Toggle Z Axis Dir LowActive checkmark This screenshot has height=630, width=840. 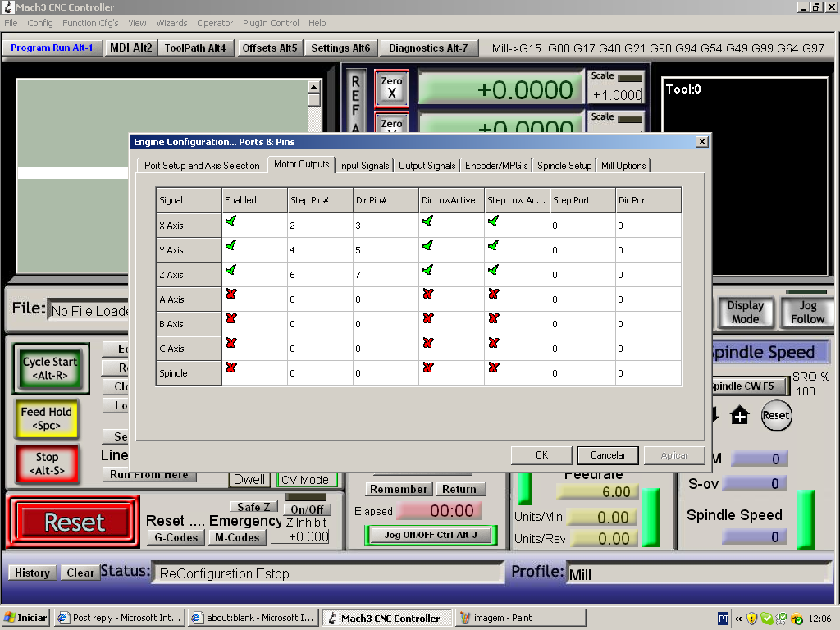pyautogui.click(x=427, y=270)
